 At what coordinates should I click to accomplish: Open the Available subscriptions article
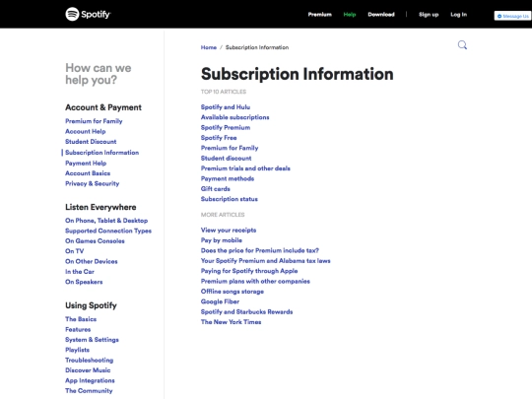(234, 117)
